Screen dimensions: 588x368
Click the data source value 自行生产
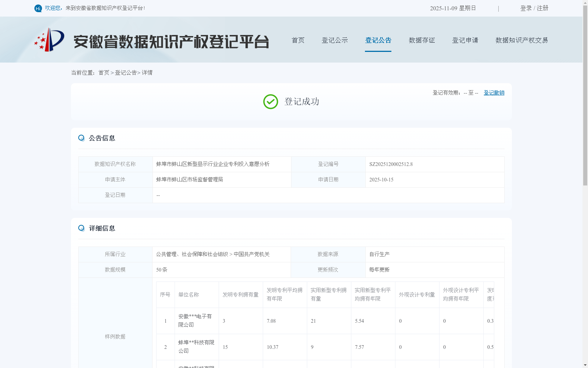tap(380, 254)
